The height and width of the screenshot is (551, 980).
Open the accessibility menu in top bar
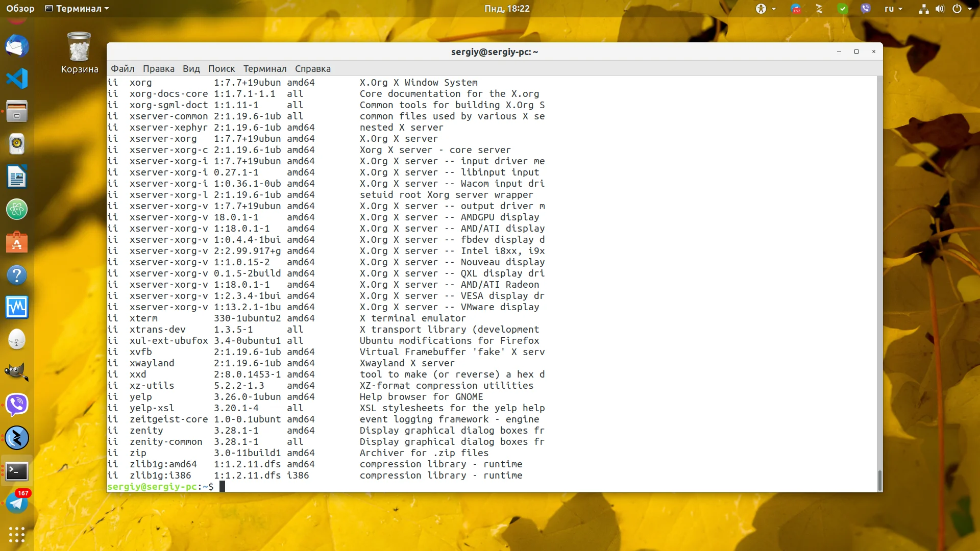[x=761, y=9]
